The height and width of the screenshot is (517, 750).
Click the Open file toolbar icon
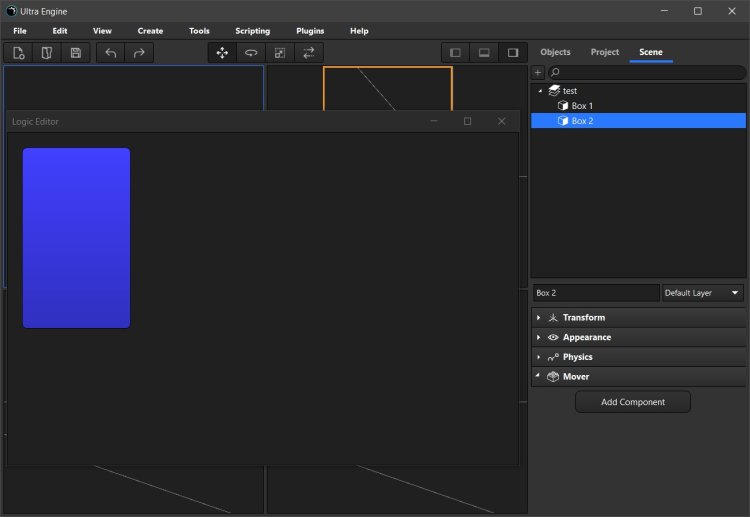(47, 53)
